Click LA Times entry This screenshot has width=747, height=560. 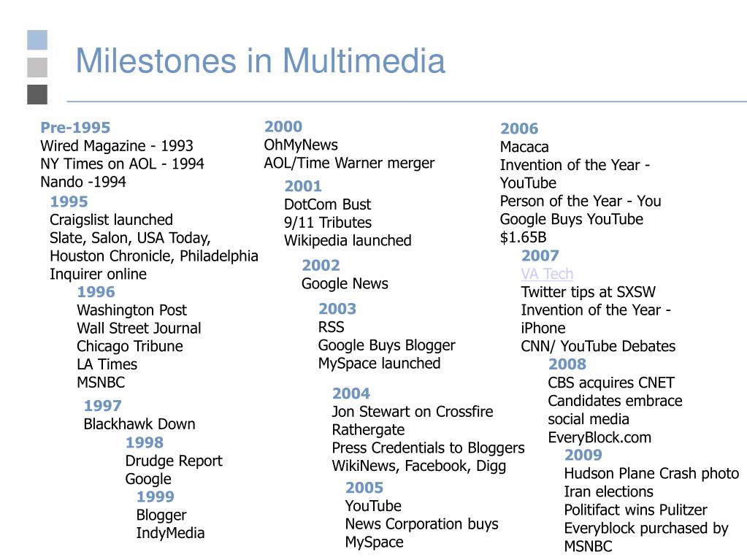tap(107, 364)
